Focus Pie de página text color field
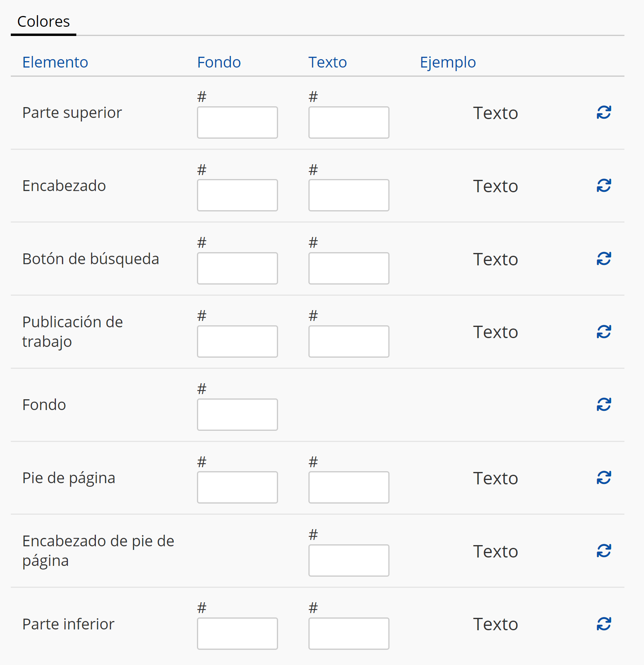Screen dimensions: 644x665 click(349, 487)
